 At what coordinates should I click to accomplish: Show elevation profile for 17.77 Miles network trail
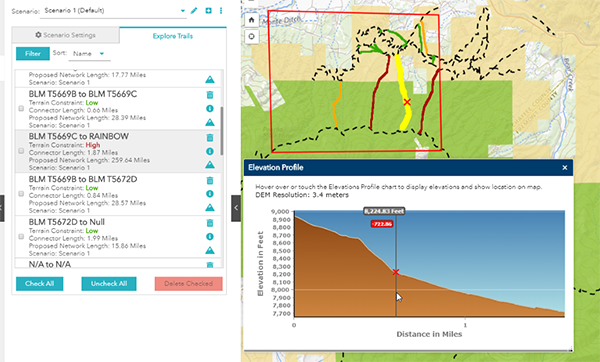[210, 80]
